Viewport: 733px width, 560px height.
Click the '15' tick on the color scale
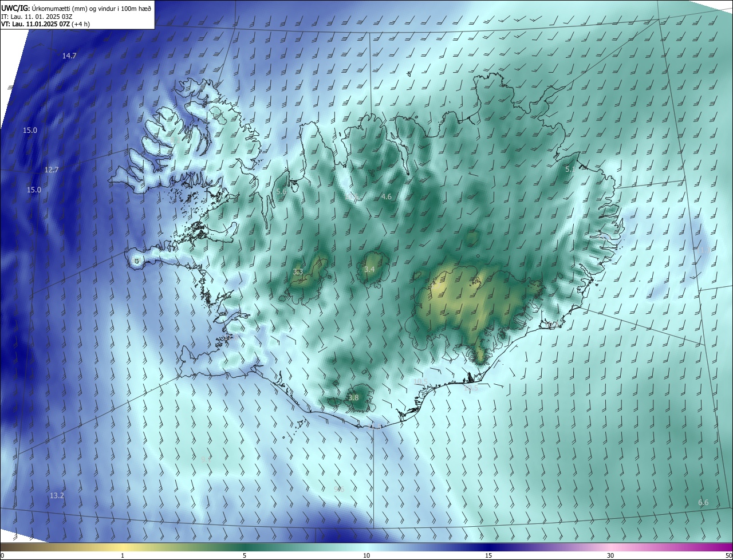[x=488, y=555]
